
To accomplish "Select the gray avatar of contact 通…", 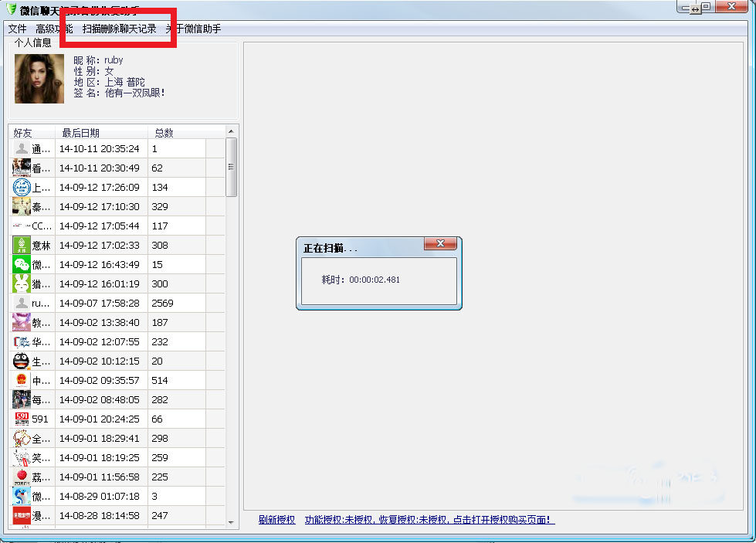I will coord(21,148).
